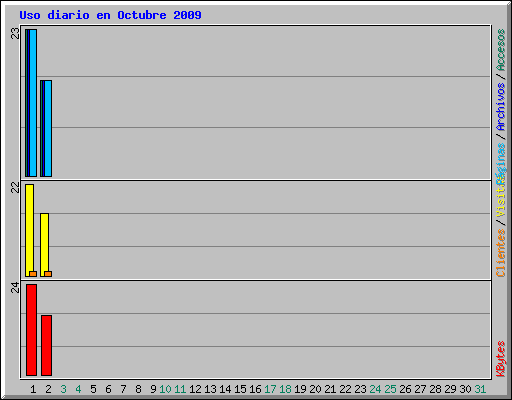Click day 1 yellow visits bar

tap(29, 230)
